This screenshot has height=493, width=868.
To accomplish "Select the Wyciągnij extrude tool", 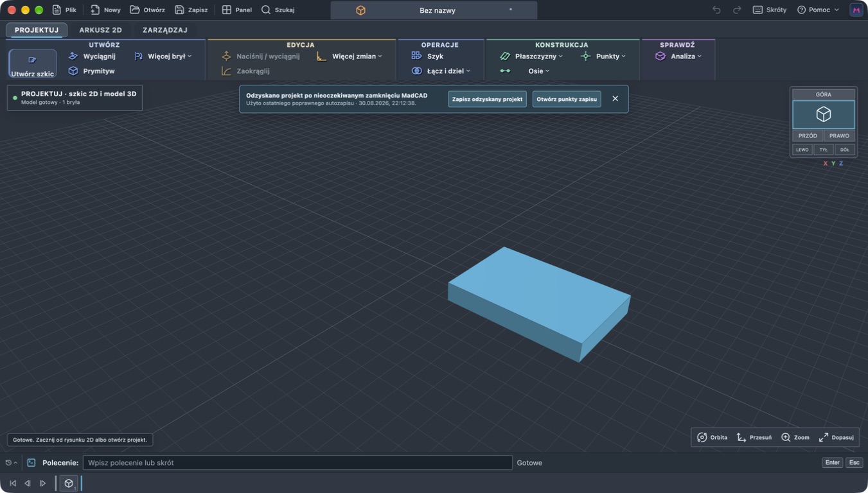I will click(x=92, y=56).
